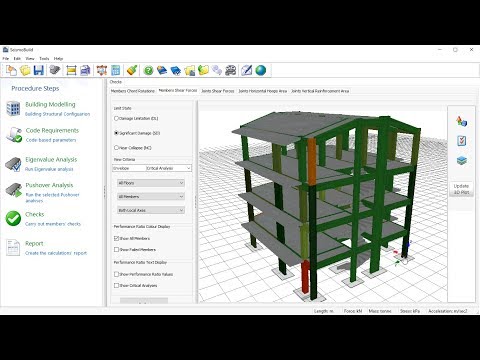
Task: Click the grey 3D model toolbar icon
Action: [55, 70]
